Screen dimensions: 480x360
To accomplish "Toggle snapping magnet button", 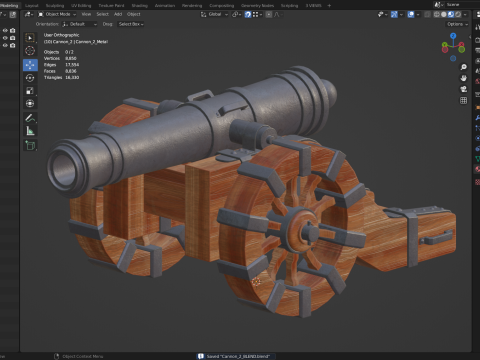I will [x=248, y=14].
